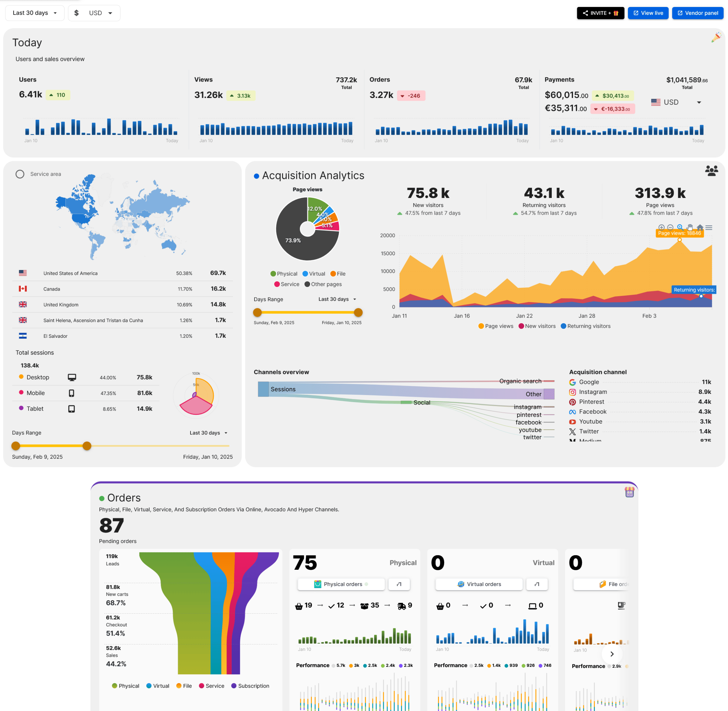Click the Twitter X channel icon
728x711 pixels.
tap(572, 432)
